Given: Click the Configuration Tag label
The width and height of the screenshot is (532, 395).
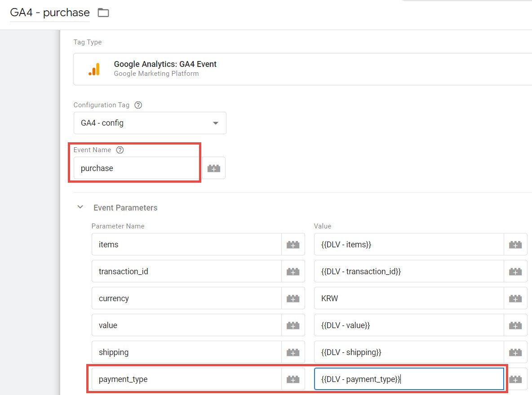Looking at the screenshot, I should coord(102,105).
